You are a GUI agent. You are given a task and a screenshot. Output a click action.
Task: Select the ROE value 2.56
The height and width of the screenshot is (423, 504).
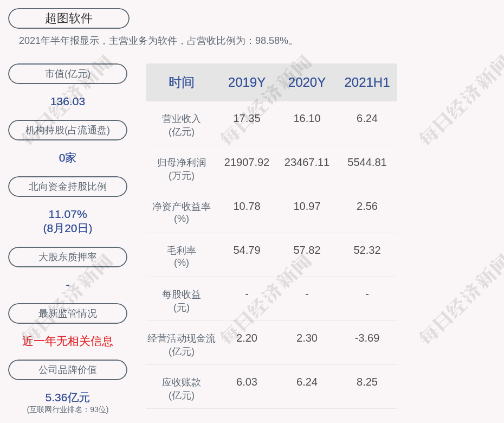367,206
